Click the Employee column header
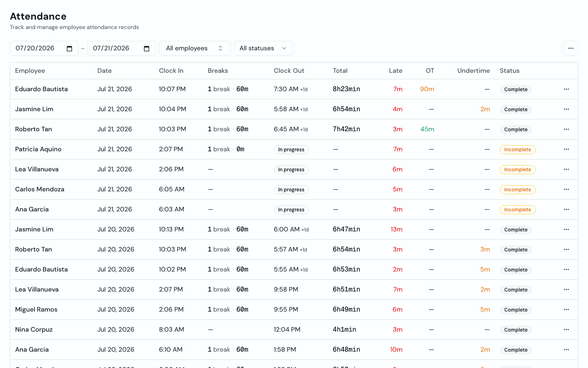The height and width of the screenshot is (368, 588). (30, 71)
